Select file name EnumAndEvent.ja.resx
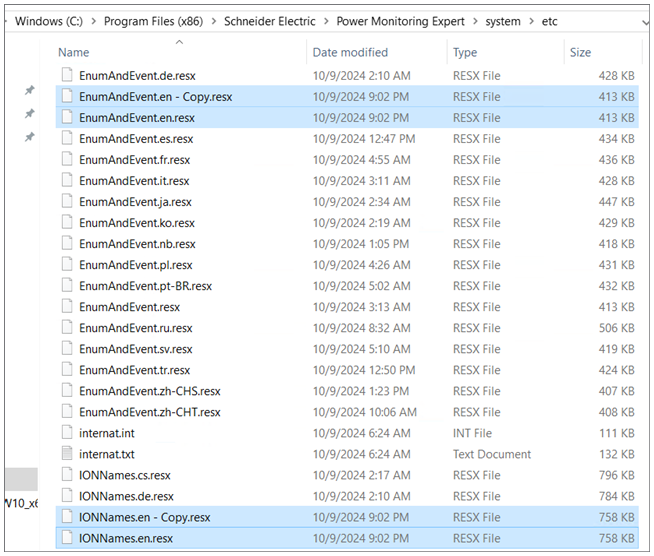Image resolution: width=654 pixels, height=556 pixels. pos(135,202)
